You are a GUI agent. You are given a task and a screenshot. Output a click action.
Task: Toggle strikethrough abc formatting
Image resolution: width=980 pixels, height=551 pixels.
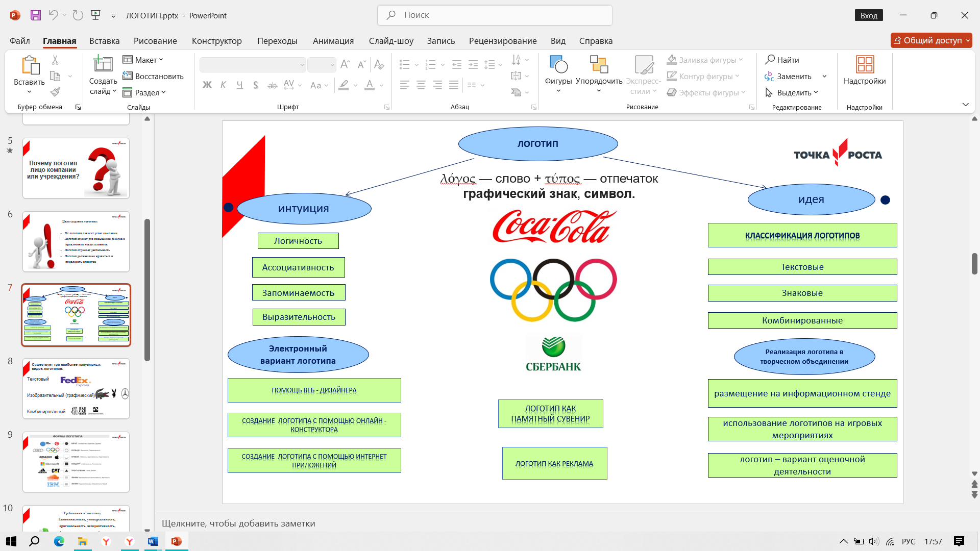[272, 85]
